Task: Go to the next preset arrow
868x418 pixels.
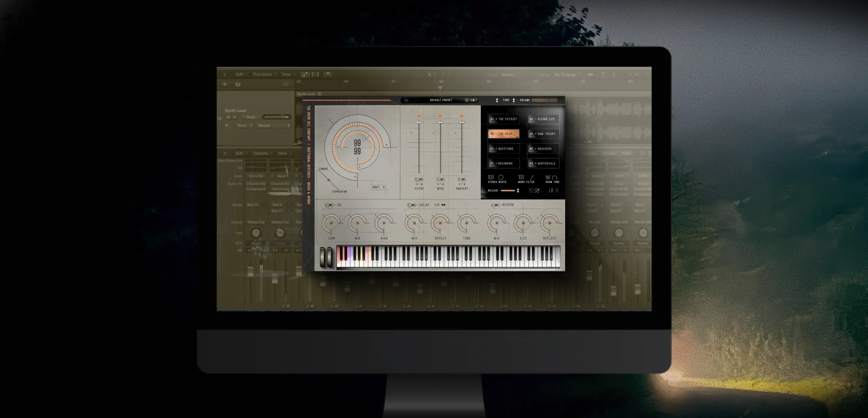Action: coord(474,100)
